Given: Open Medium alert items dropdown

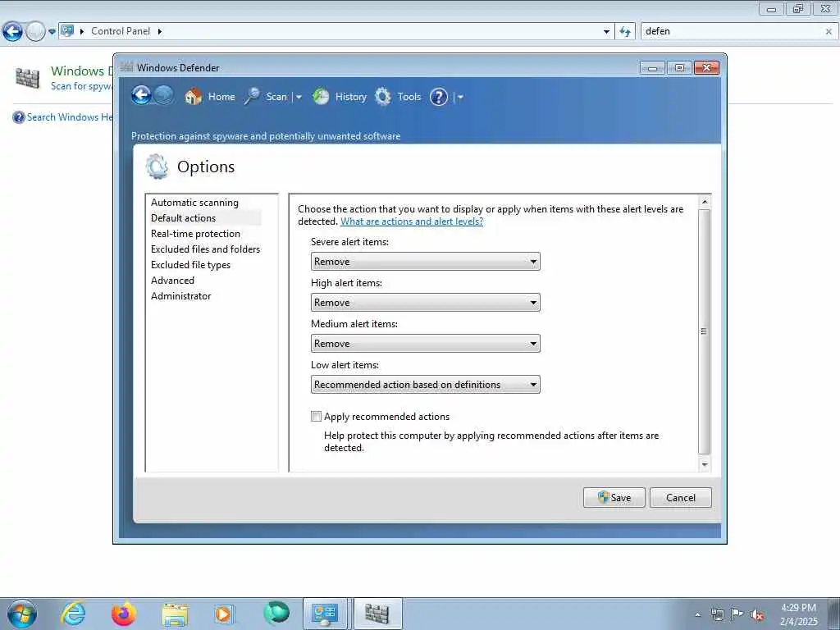Looking at the screenshot, I should point(426,344).
